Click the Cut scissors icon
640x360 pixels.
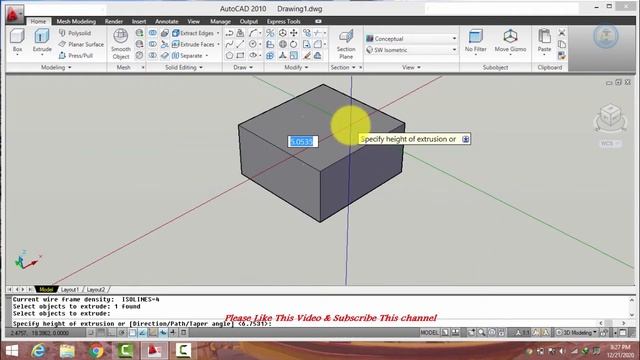point(562,33)
